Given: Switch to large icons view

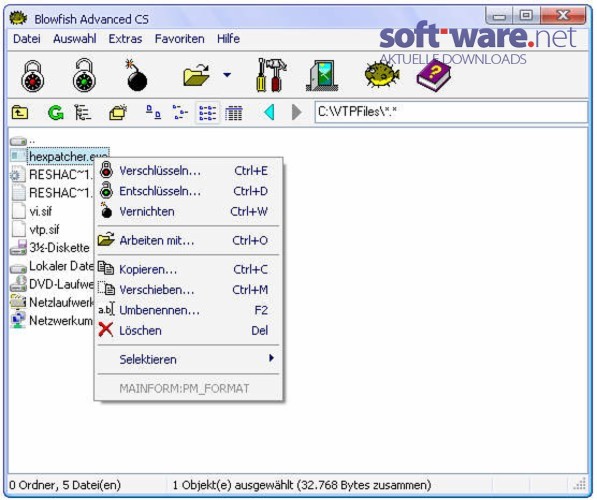Looking at the screenshot, I should tap(153, 112).
